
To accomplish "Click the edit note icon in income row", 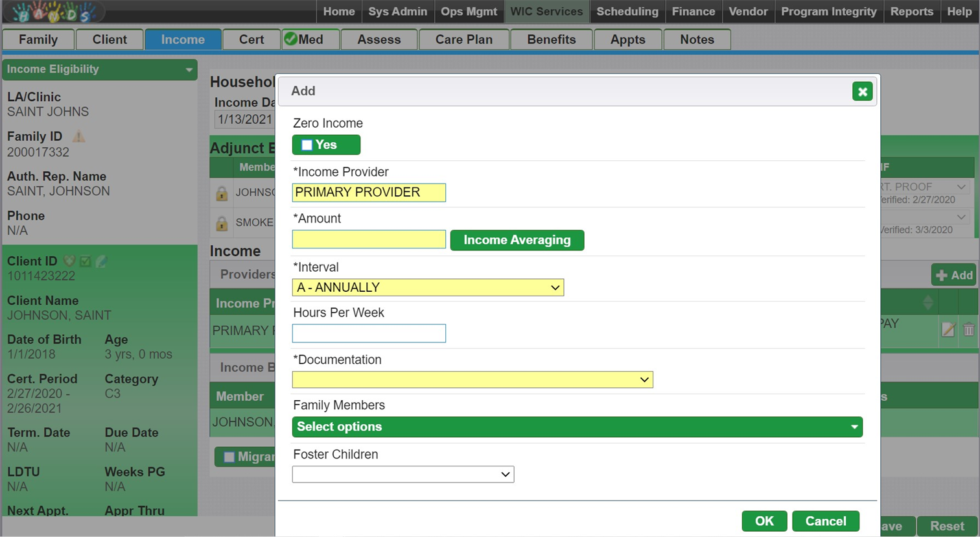I will [948, 329].
